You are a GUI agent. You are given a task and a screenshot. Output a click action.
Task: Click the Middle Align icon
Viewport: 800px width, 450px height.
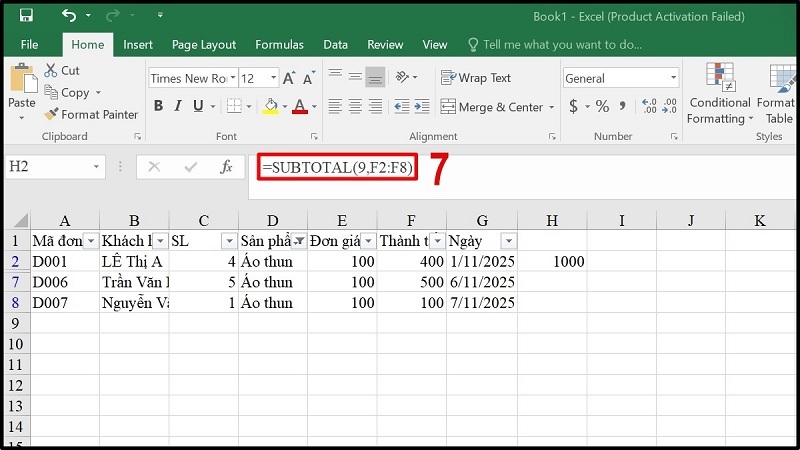click(x=355, y=78)
